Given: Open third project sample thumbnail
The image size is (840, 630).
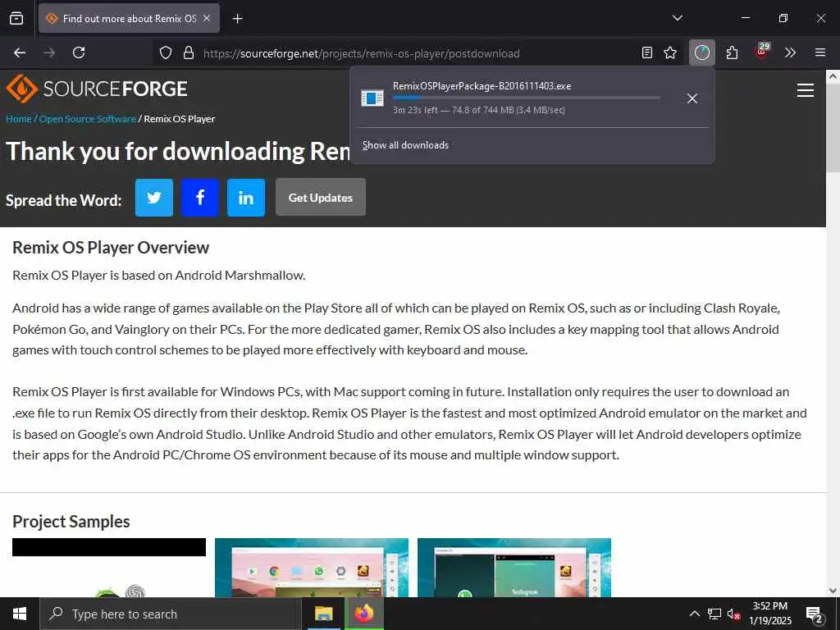Looking at the screenshot, I should tap(514, 568).
